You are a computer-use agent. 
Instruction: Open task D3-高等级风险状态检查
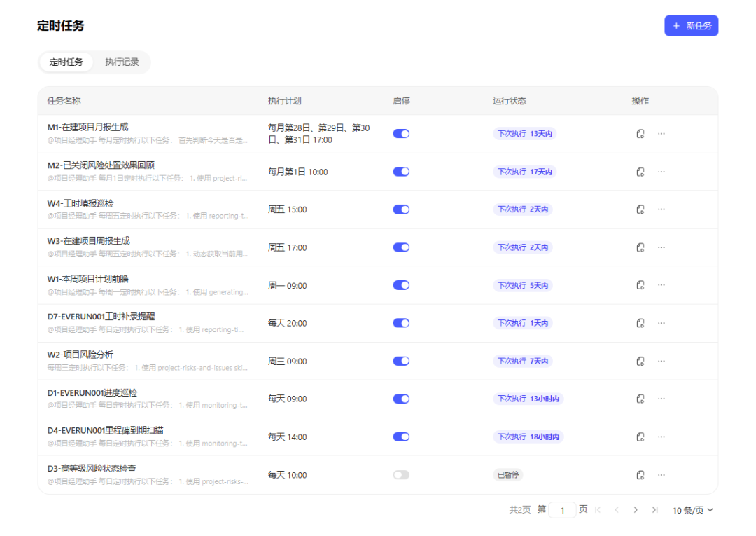coord(92,469)
